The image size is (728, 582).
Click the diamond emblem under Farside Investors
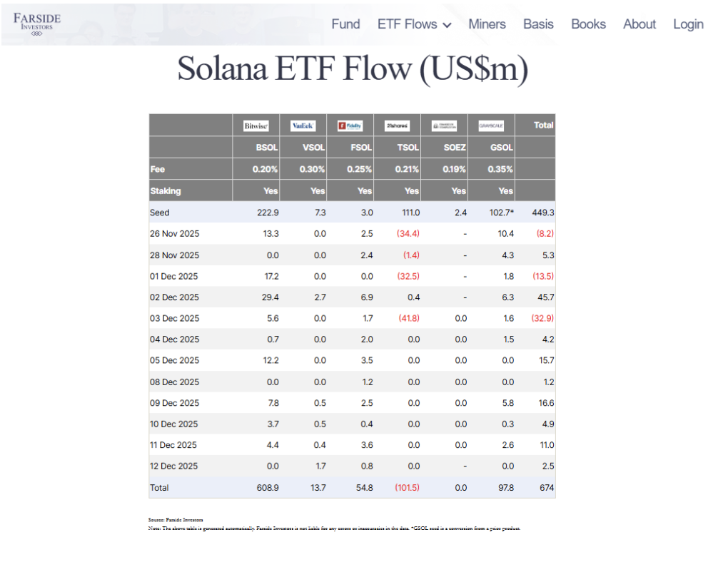pyautogui.click(x=36, y=32)
